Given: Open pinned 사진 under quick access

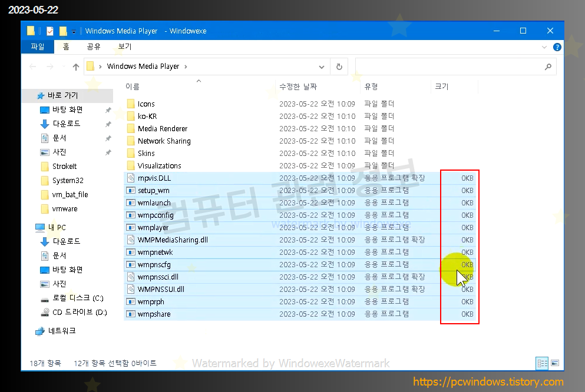Looking at the screenshot, I should coord(60,152).
